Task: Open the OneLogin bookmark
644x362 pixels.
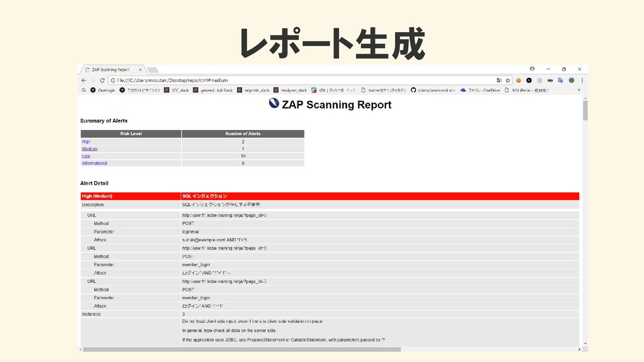Action: coord(103,90)
